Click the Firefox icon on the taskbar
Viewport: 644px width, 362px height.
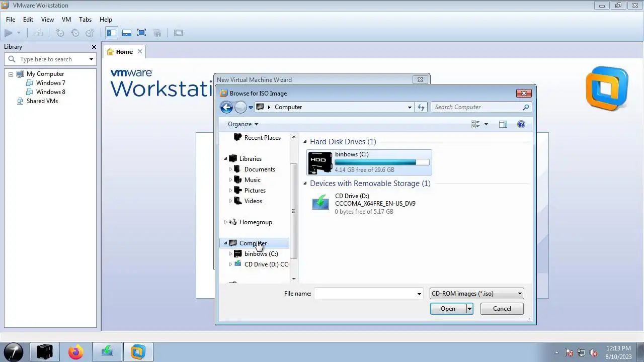pyautogui.click(x=76, y=352)
